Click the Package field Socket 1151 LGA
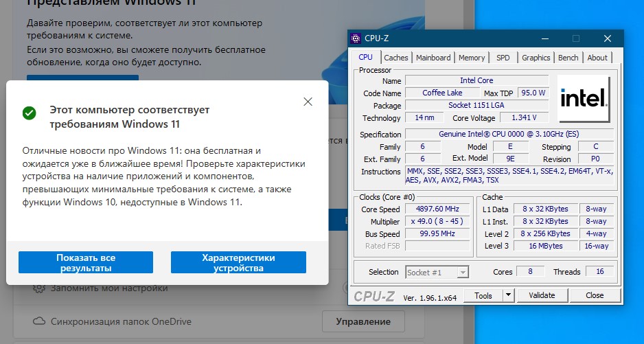Image resolution: width=644 pixels, height=344 pixels. [x=477, y=105]
